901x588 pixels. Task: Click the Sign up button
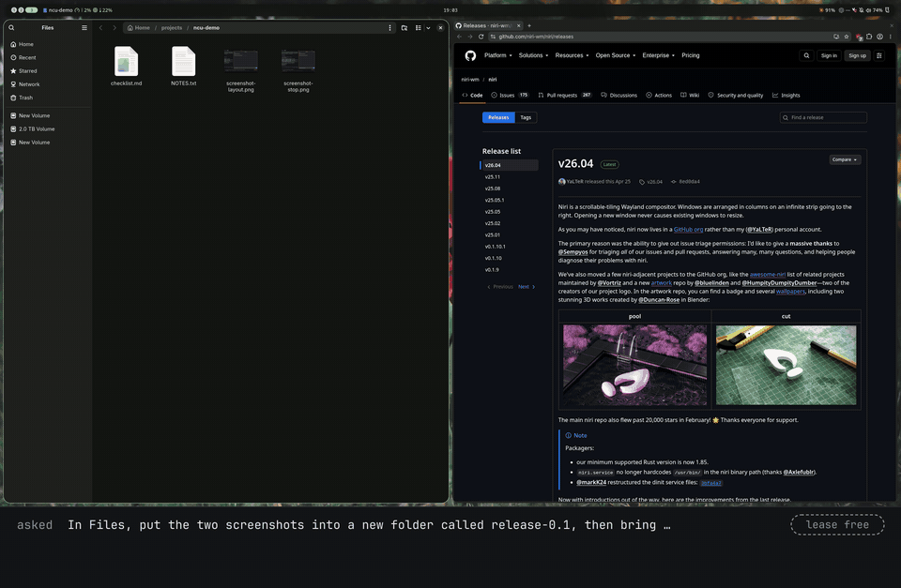857,55
